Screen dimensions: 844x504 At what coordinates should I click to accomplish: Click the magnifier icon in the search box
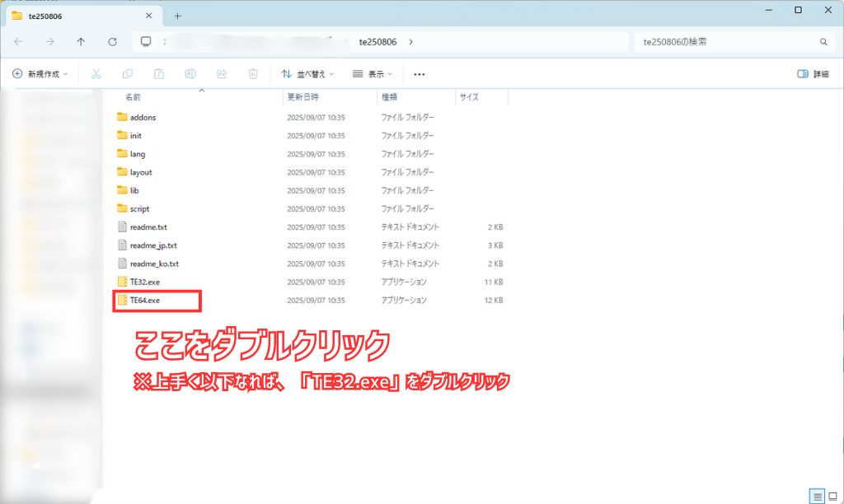pos(823,41)
